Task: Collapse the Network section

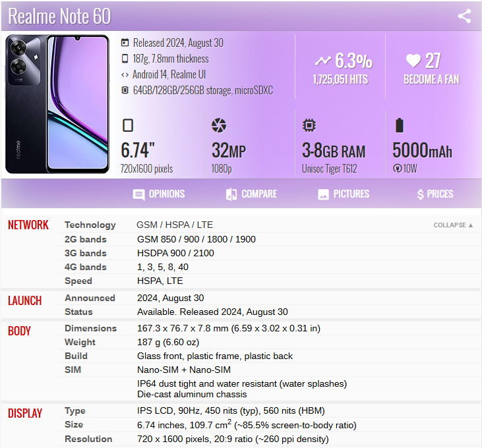Action: point(453,225)
